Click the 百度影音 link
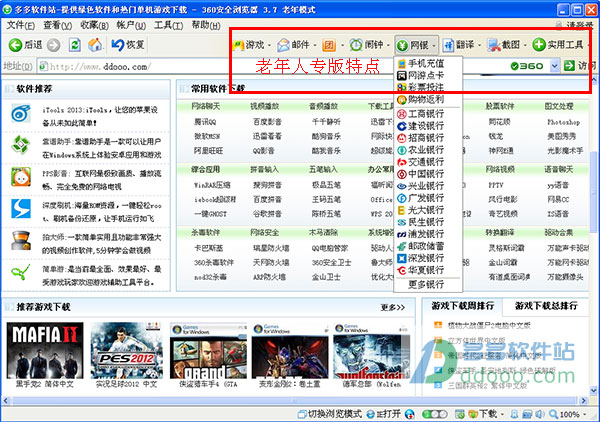Image resolution: width=600 pixels, height=422 pixels. click(x=267, y=122)
